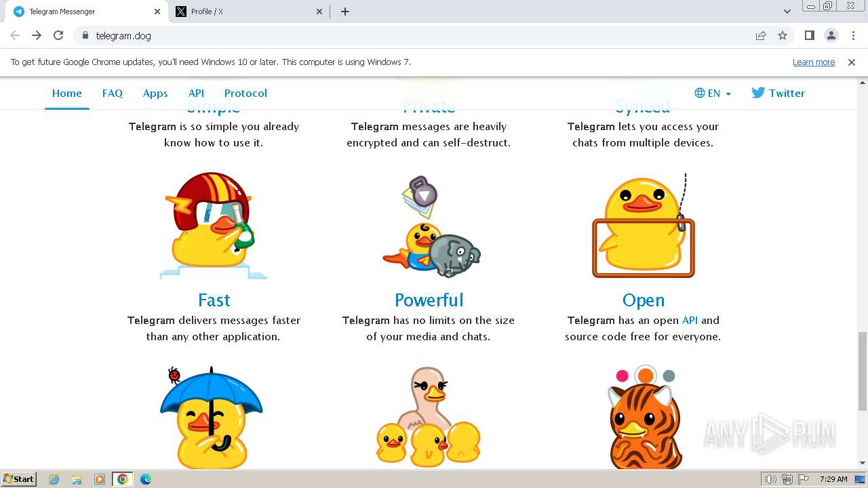
Task: Click the text 'know how to use it.'
Action: click(214, 142)
